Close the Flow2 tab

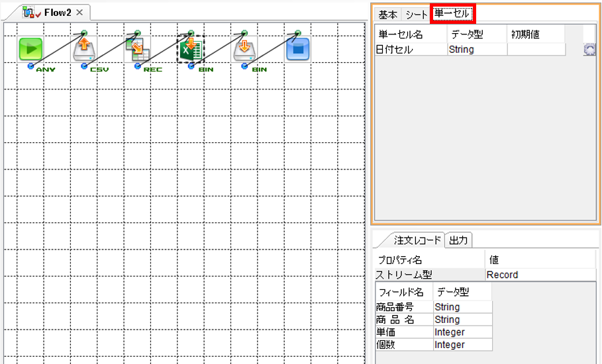[79, 13]
